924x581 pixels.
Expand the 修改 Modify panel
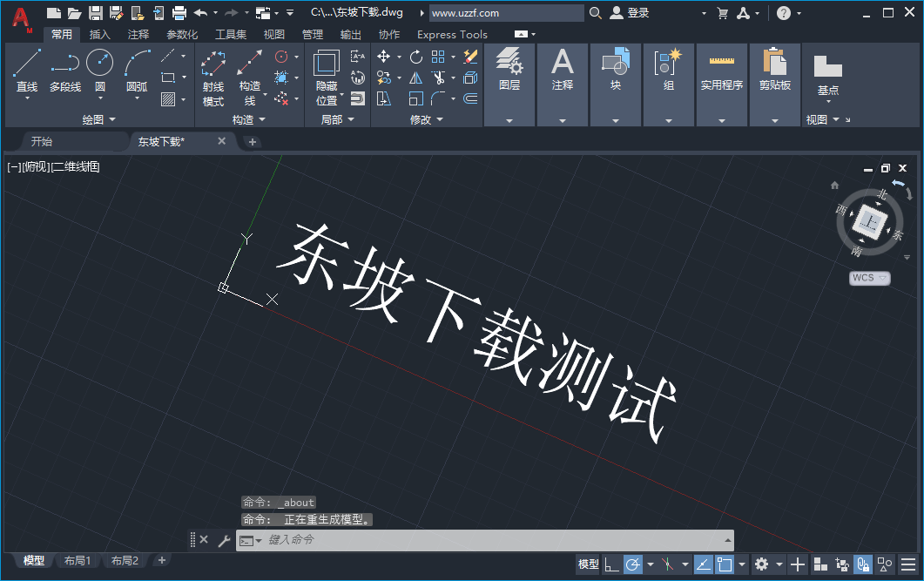[x=426, y=119]
